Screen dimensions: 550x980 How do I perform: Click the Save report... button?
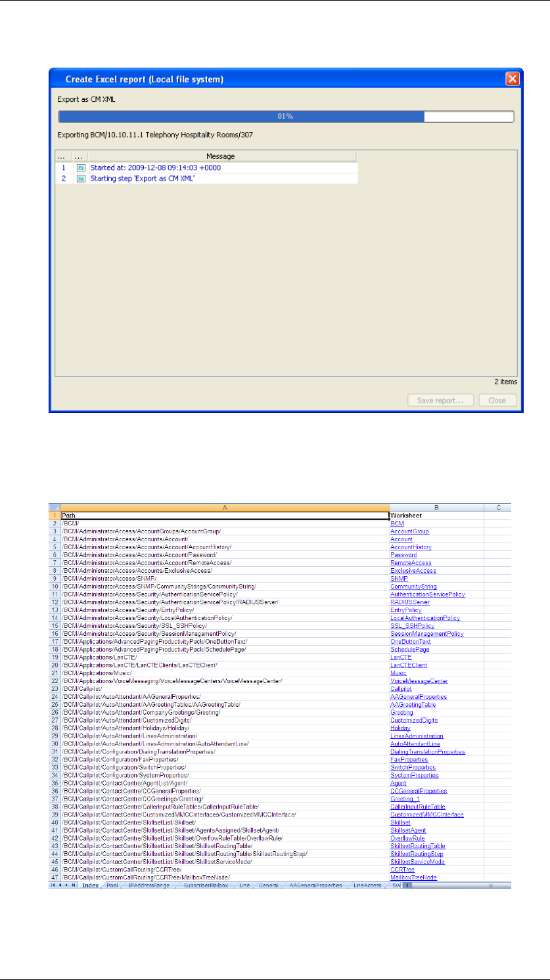click(441, 400)
